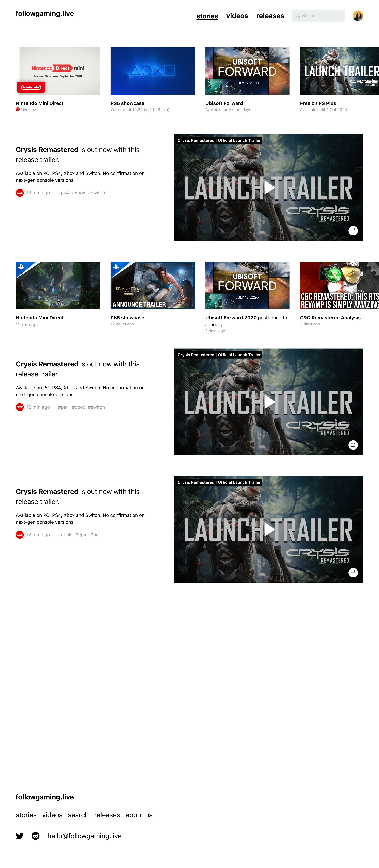Click the #epic tag
379x868 pixels.
[x=81, y=535]
